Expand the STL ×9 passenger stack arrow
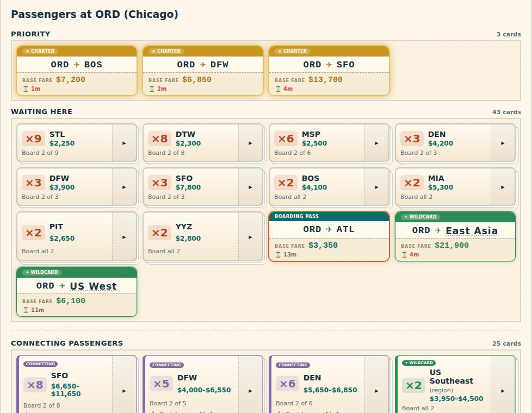Viewport: 532px width, 413px height. tap(124, 143)
